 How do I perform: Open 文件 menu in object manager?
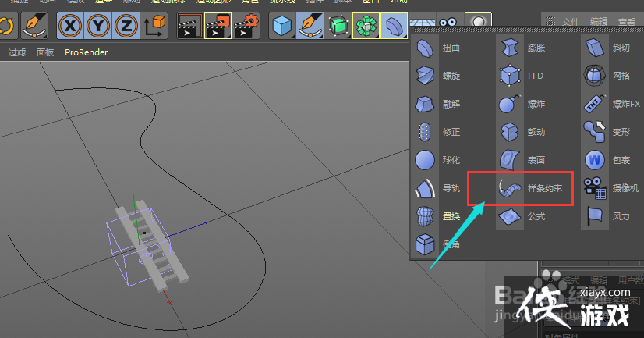point(571,22)
